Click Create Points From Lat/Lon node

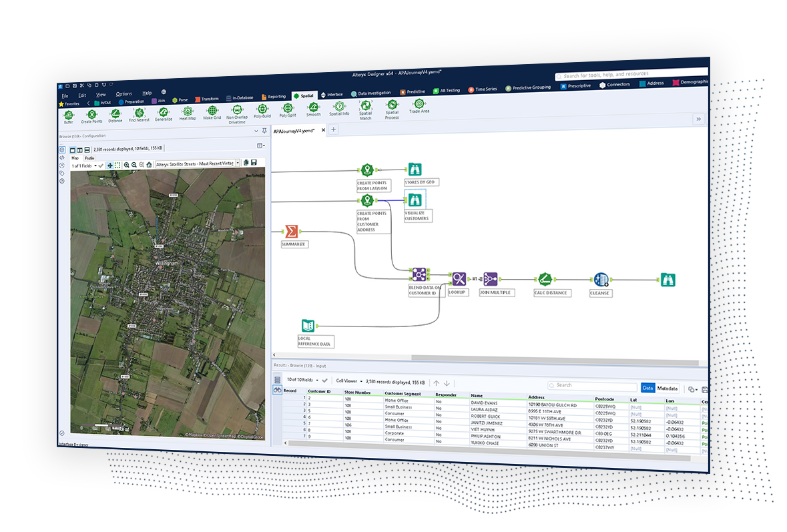pyautogui.click(x=367, y=170)
